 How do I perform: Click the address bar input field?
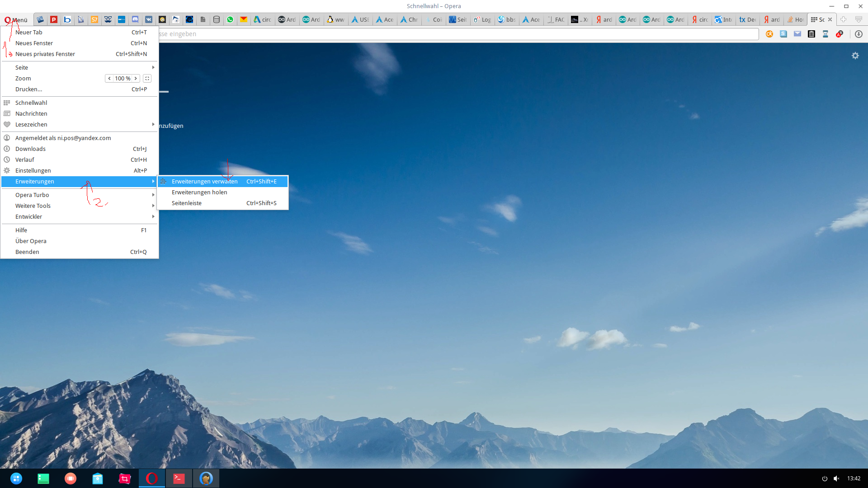452,34
